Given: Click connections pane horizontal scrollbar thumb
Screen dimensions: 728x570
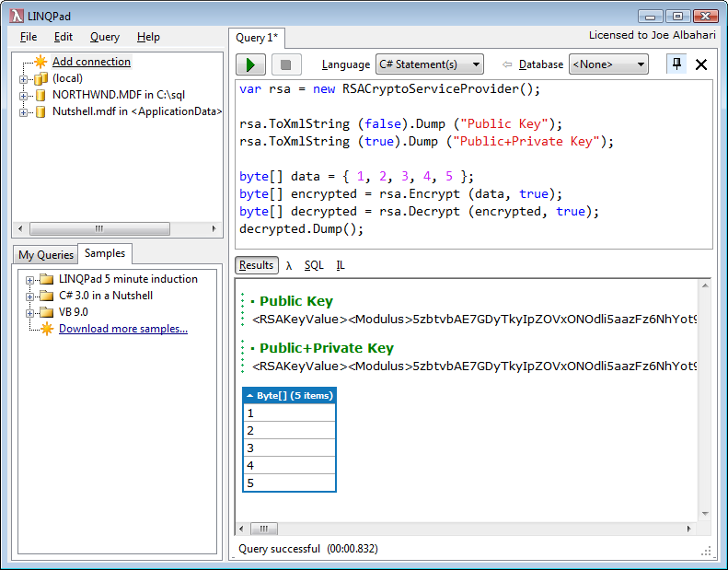Looking at the screenshot, I should 99,228.
